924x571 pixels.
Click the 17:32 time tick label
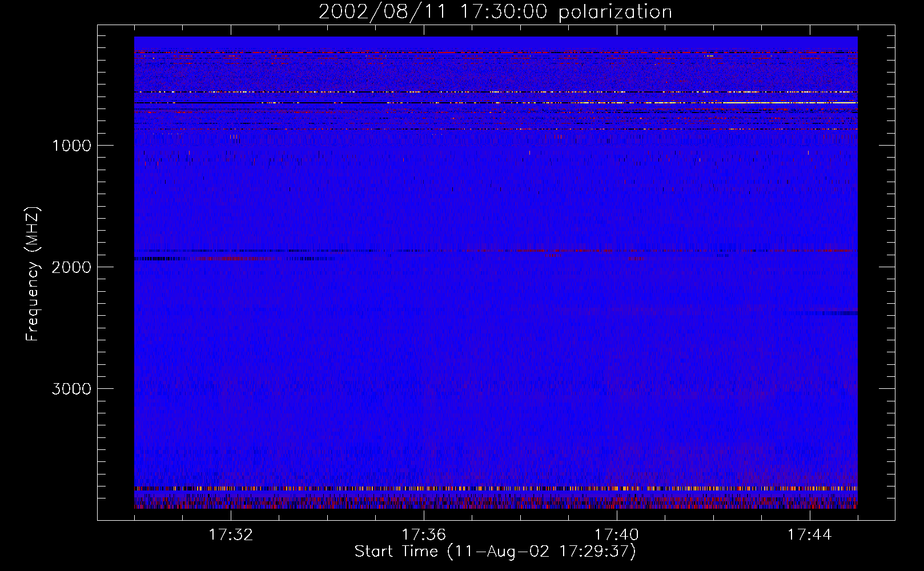point(231,535)
